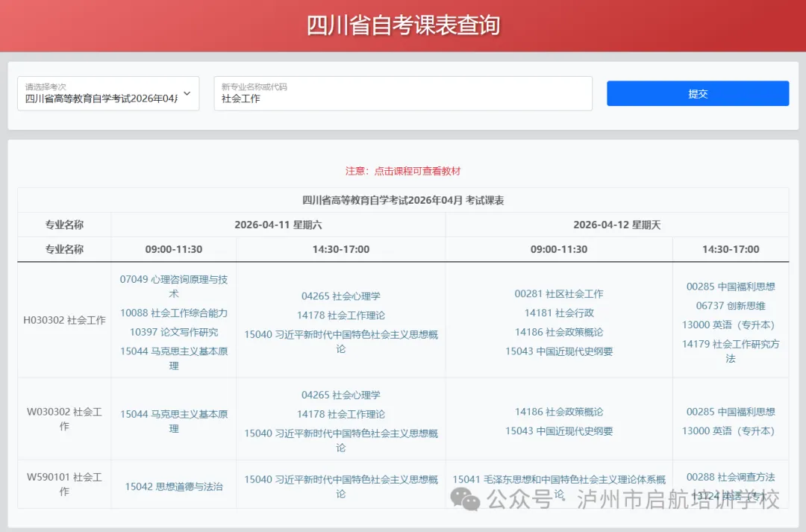This screenshot has height=532, width=806.
Task: Open course 07049 心理咨询原理与技术
Action: [x=174, y=287]
